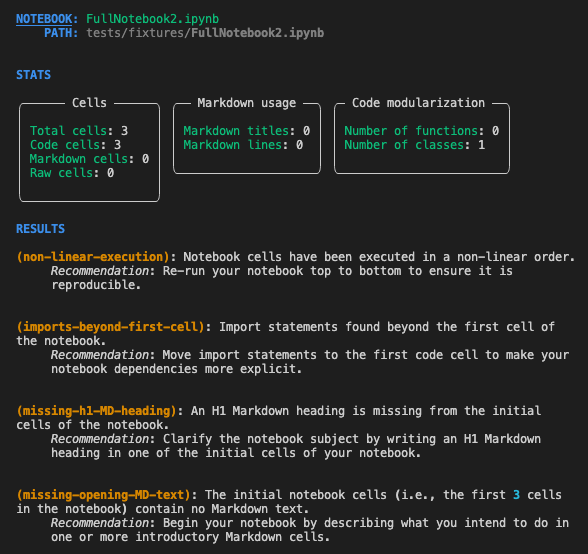Click the underlined NOTEBOOK label

44,19
